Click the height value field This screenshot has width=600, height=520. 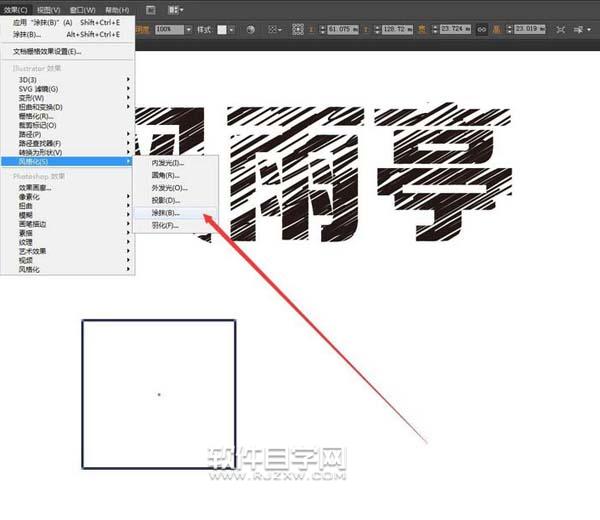[530, 29]
